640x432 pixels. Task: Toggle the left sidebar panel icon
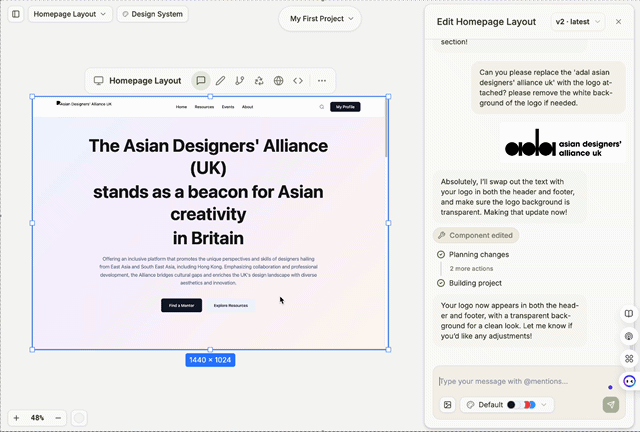[16, 14]
